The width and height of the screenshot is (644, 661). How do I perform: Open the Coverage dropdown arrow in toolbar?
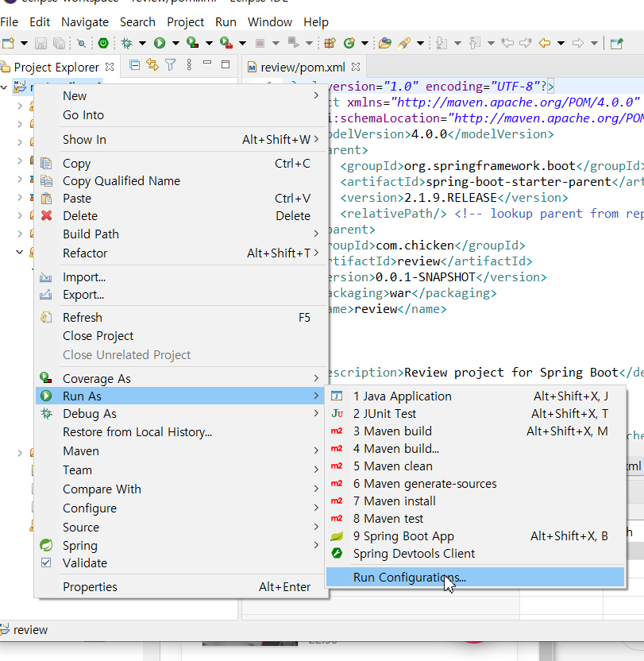[x=209, y=43]
